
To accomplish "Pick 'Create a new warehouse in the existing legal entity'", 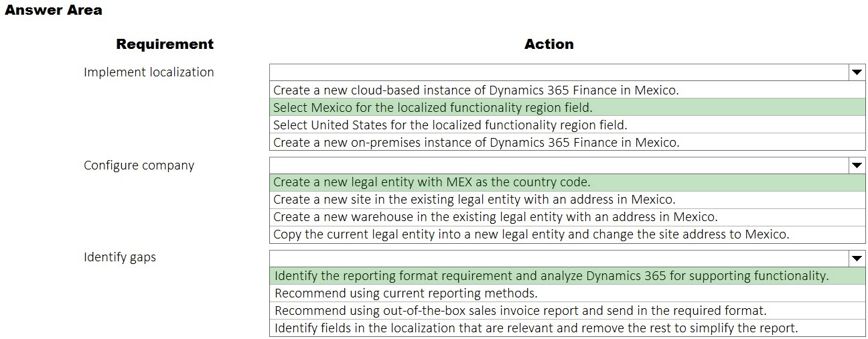I will (x=567, y=217).
